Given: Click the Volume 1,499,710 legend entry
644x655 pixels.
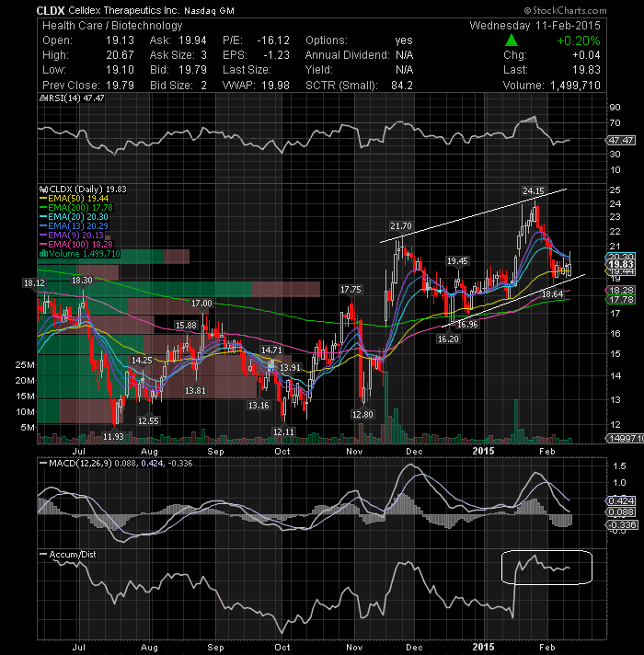Looking at the screenshot, I should 79,254.
